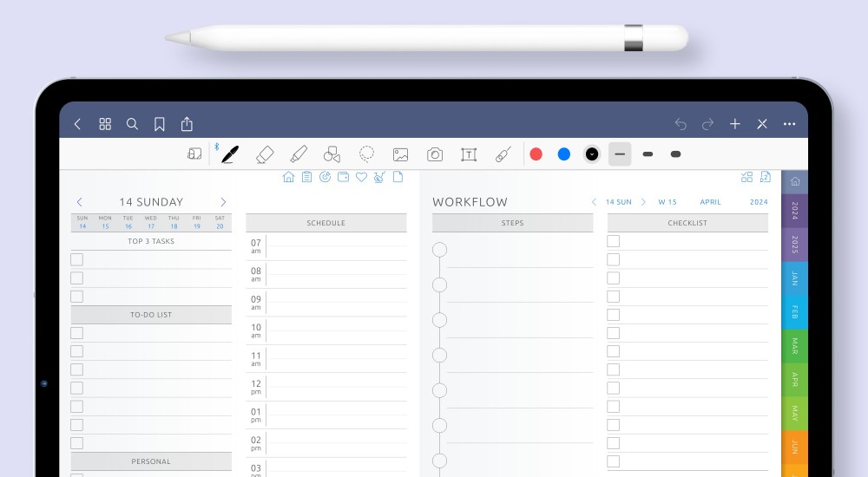This screenshot has width=868, height=477.
Task: Choose the thinnest stroke width
Action: tap(620, 154)
